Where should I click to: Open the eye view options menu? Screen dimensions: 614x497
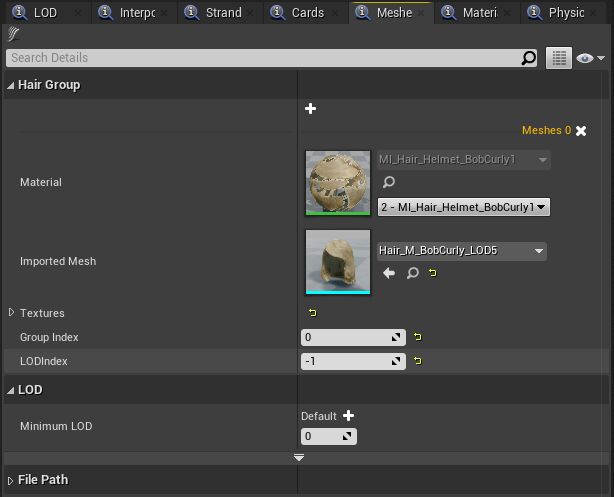(591, 58)
